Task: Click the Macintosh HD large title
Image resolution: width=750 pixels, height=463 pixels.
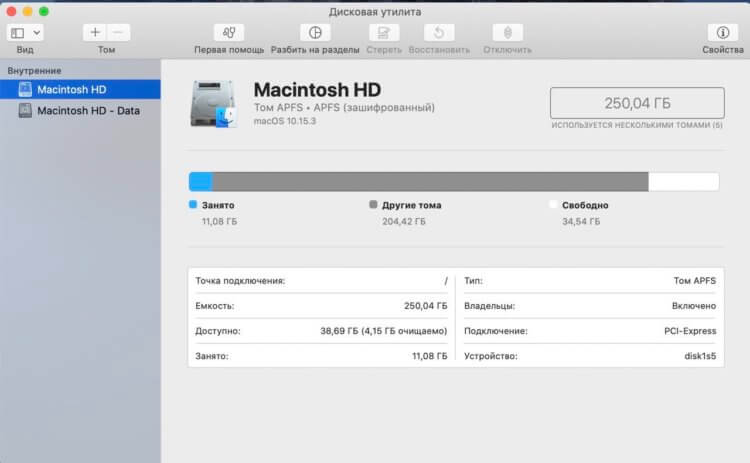Action: [x=317, y=90]
